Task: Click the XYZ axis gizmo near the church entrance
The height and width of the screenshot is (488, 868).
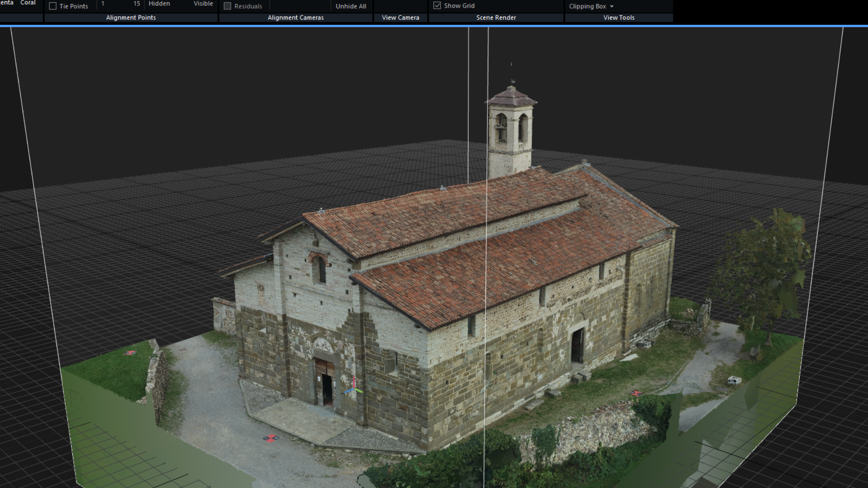Action: 354,389
